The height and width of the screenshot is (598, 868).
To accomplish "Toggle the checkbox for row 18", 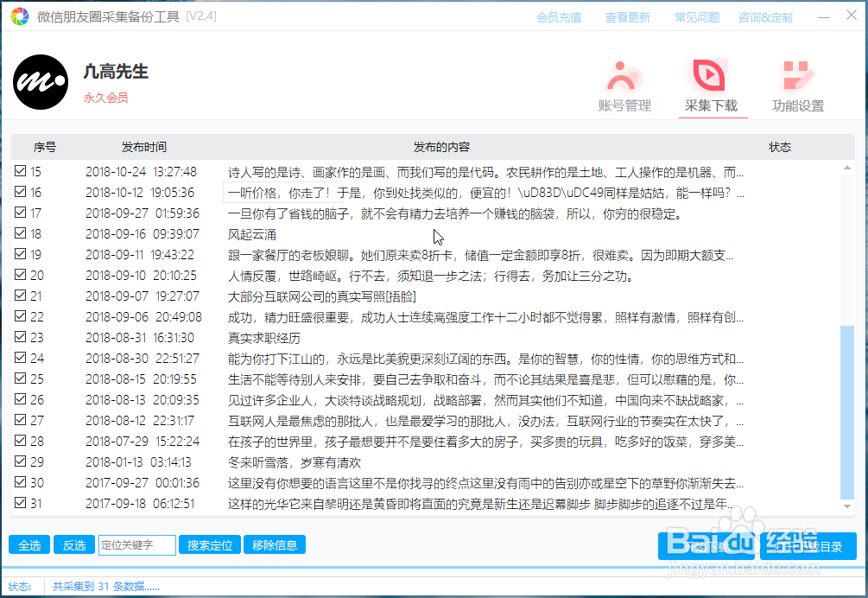I will 21,233.
